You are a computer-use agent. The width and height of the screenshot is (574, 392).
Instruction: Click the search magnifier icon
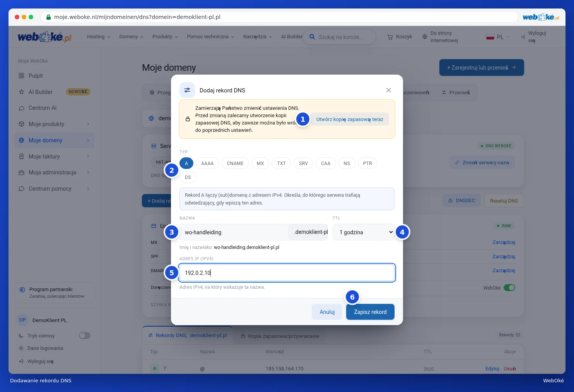(312, 37)
